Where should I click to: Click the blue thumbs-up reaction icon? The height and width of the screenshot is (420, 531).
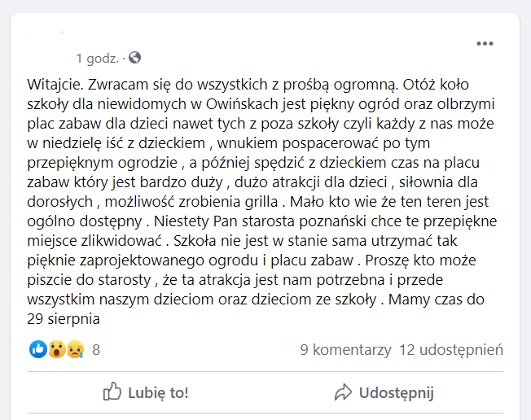(x=38, y=349)
